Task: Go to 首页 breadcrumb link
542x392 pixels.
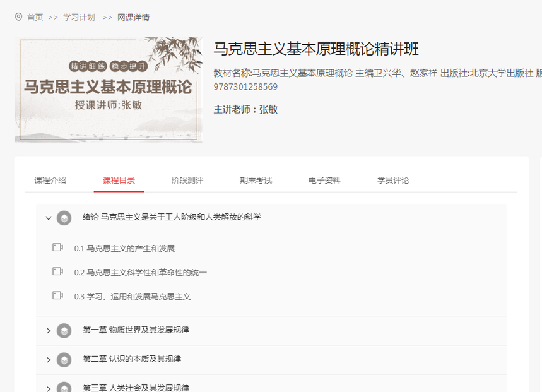Action: point(35,17)
